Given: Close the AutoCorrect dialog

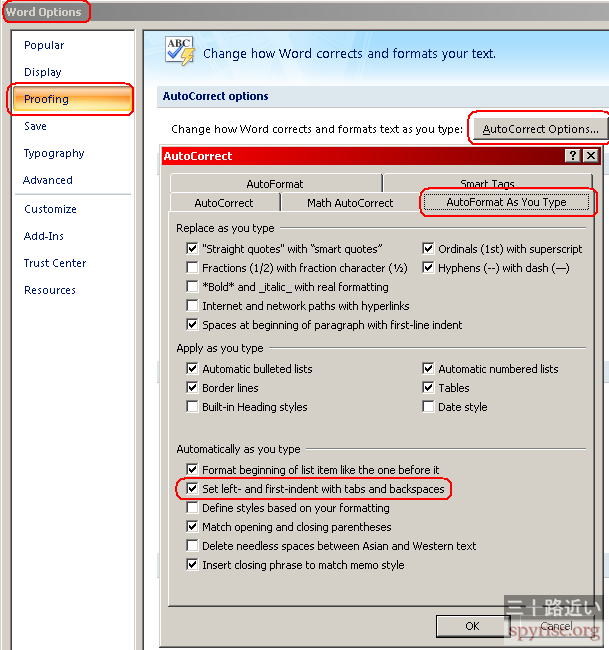Looking at the screenshot, I should [591, 156].
